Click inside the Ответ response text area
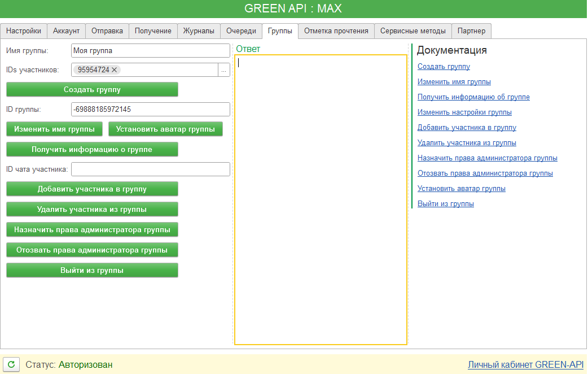This screenshot has height=374, width=588. [321, 198]
